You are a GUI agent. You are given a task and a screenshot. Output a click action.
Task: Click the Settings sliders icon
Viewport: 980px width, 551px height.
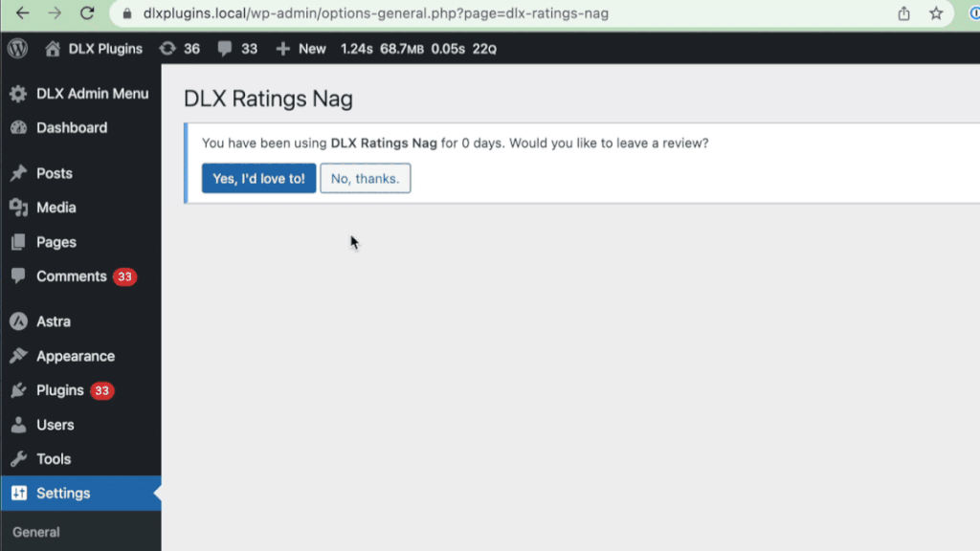[19, 493]
